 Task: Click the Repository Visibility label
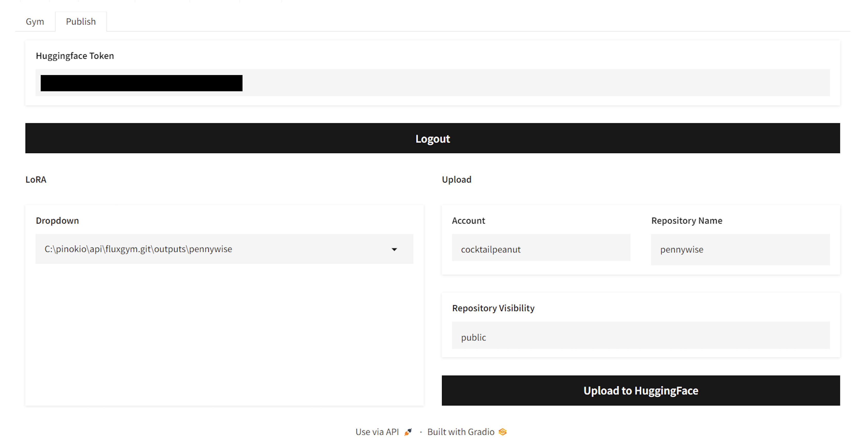(x=493, y=308)
